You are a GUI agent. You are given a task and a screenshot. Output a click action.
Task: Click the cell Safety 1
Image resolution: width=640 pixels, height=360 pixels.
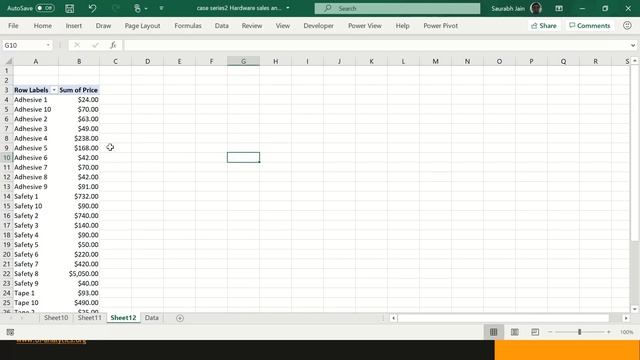tap(36, 196)
